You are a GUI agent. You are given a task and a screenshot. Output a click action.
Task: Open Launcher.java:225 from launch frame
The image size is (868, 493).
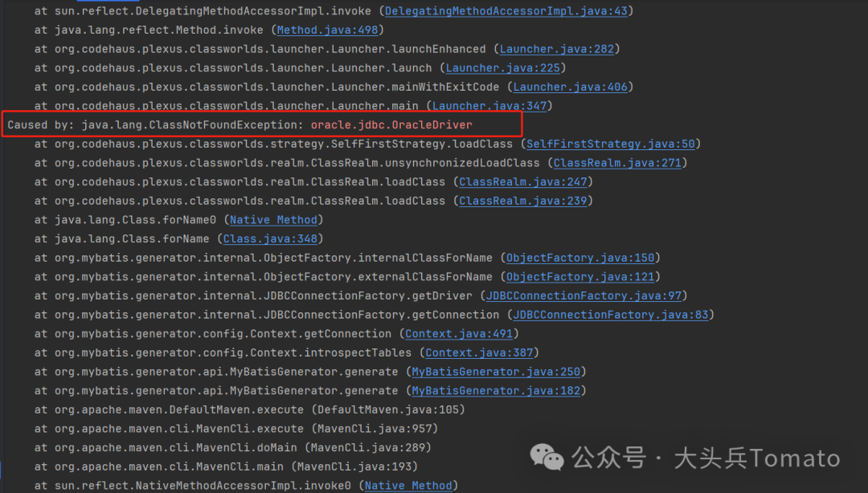click(503, 67)
